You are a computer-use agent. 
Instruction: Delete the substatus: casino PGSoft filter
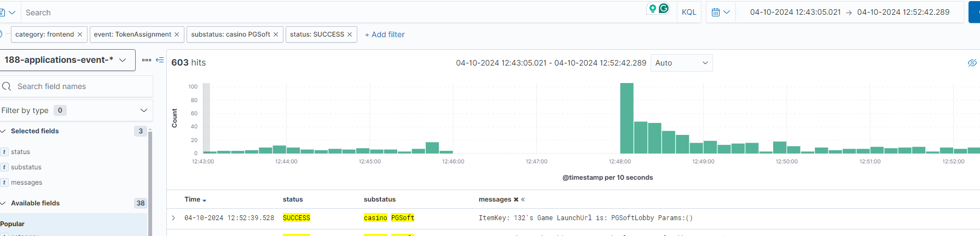click(276, 34)
